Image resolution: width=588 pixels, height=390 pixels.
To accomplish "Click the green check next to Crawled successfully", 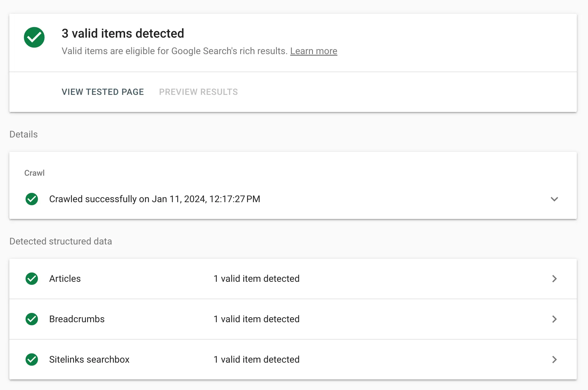I will click(32, 199).
